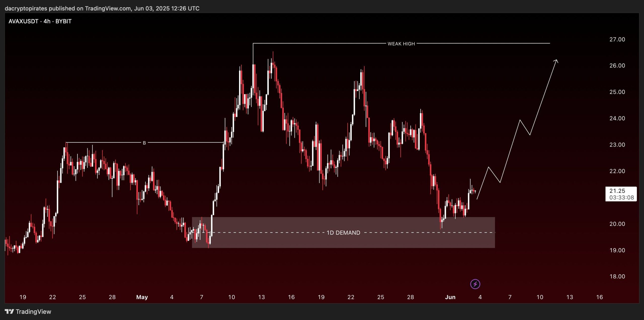Viewport: 644px width, 320px height.
Task: Click the countdown timer 03:33:08
Action: (621, 198)
